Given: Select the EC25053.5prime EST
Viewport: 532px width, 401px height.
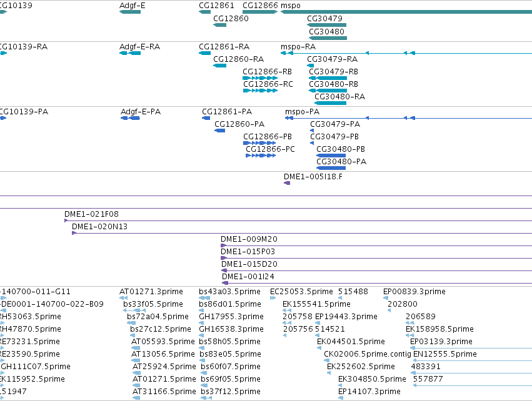Looking at the screenshot, I should point(273,299).
